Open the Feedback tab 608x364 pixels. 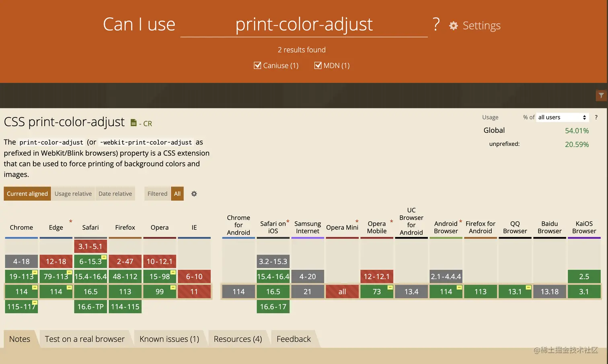point(294,339)
